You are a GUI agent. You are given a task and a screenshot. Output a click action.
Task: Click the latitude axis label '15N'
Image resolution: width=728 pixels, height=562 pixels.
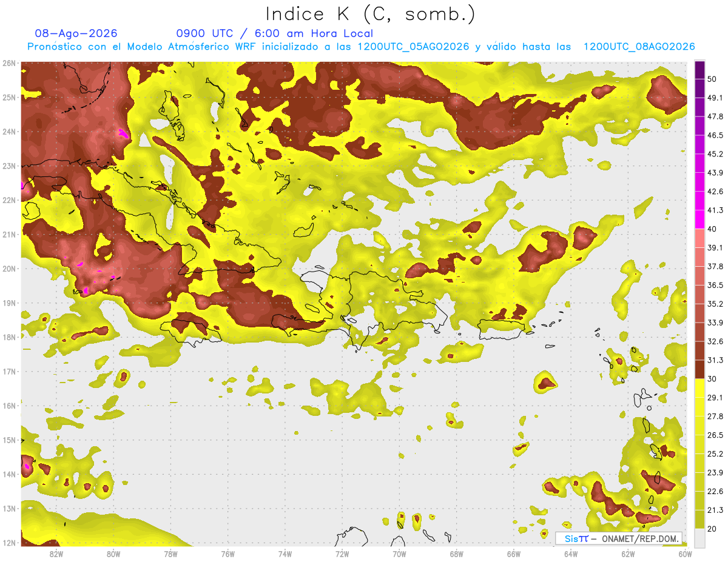click(9, 440)
